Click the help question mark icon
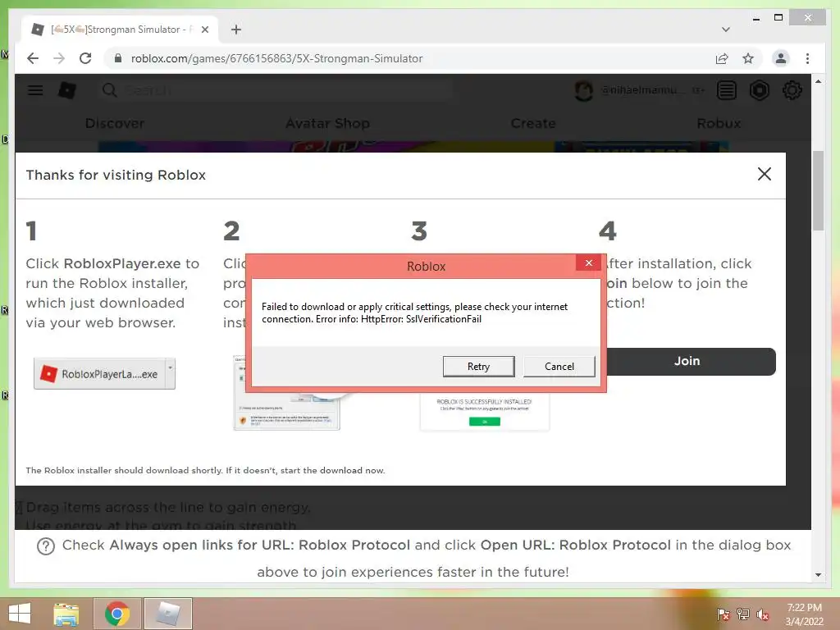 pos(46,546)
